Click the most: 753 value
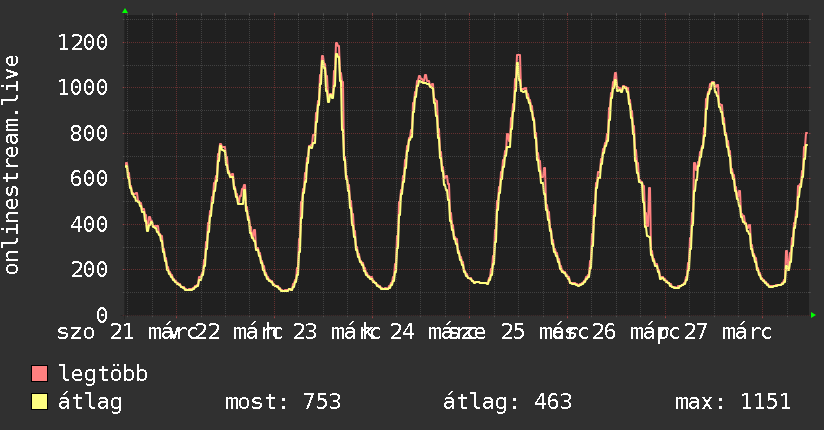 click(x=283, y=402)
